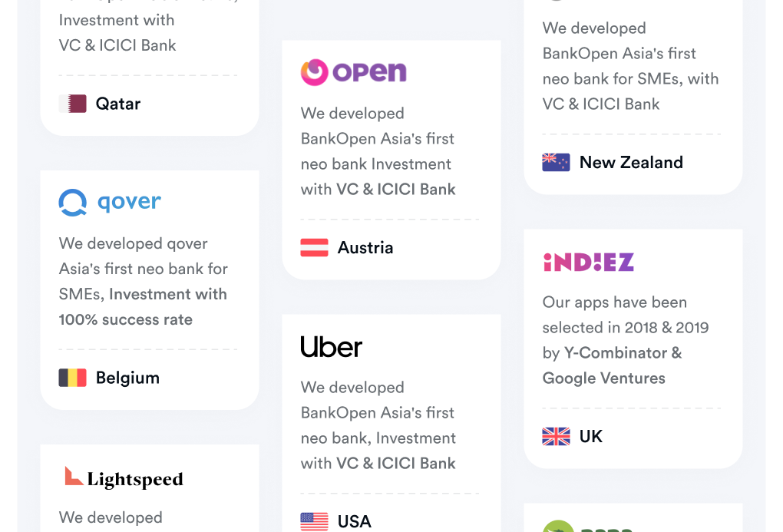Click the Belgium country label

click(127, 378)
